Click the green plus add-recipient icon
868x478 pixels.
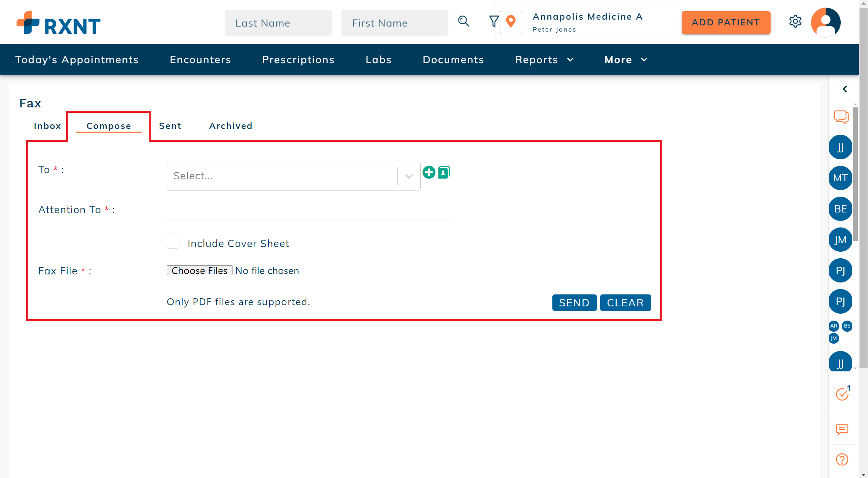[x=429, y=172]
